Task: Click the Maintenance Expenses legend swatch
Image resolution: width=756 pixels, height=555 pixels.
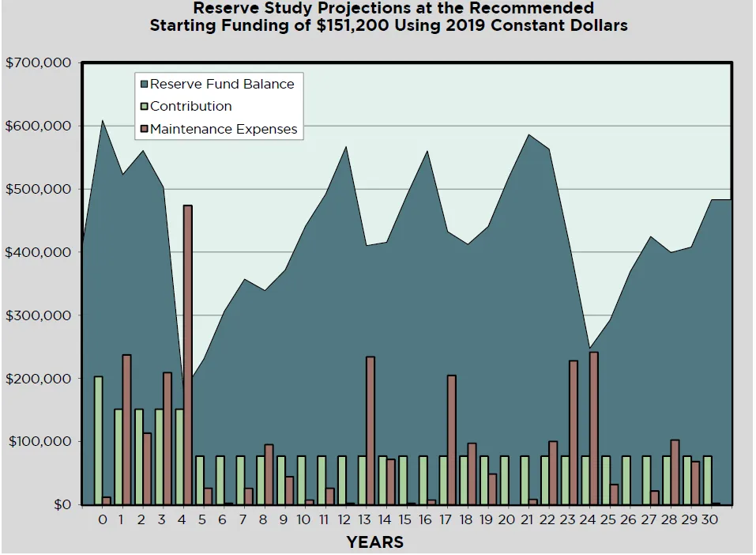Action: [144, 130]
